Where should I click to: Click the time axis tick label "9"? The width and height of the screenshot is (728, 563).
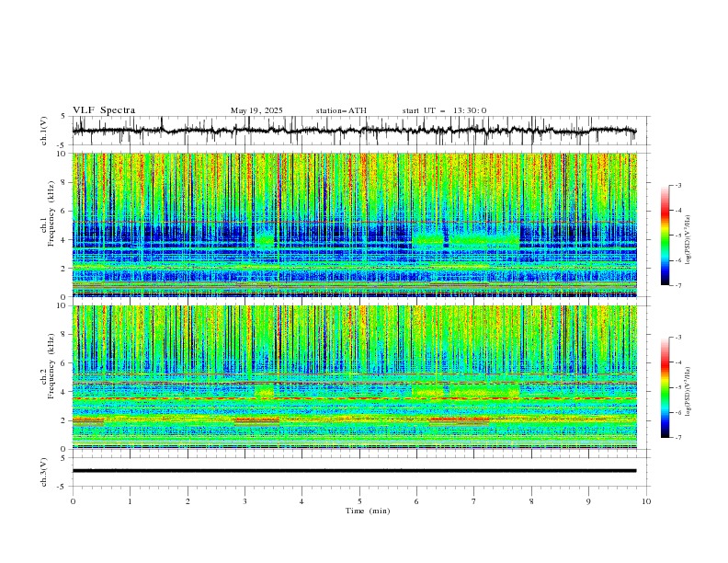pyautogui.click(x=588, y=501)
